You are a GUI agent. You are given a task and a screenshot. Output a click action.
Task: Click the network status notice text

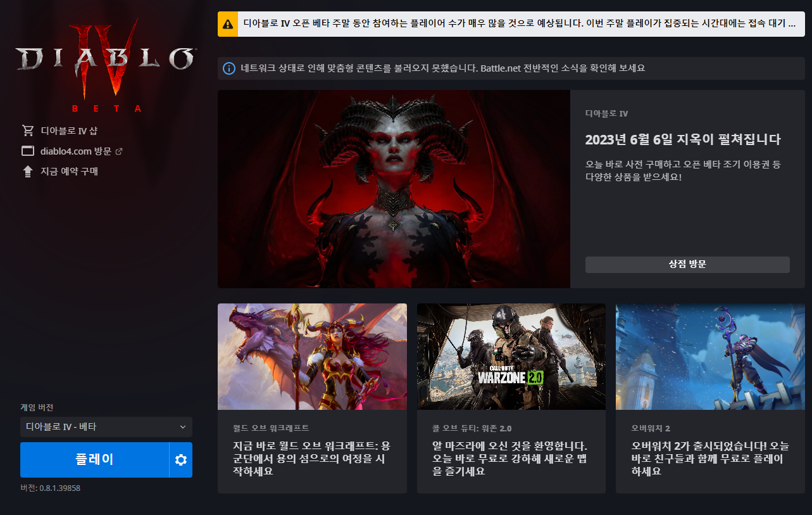pos(443,68)
